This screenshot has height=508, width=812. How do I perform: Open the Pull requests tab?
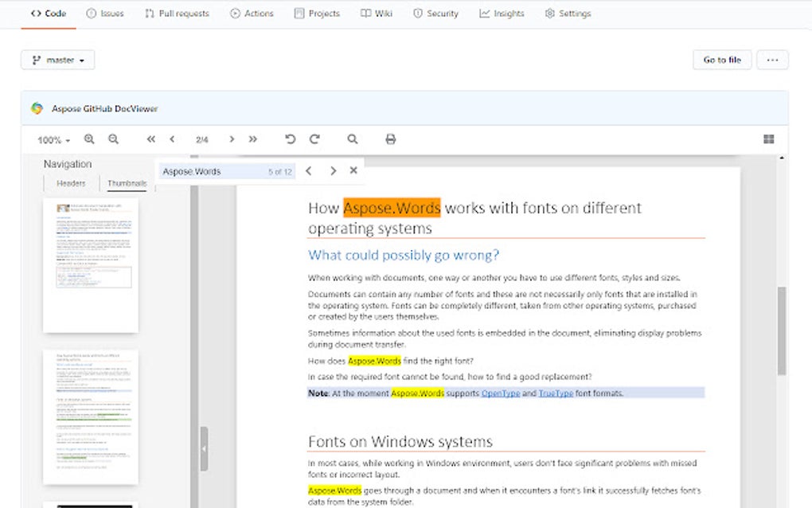(x=176, y=13)
